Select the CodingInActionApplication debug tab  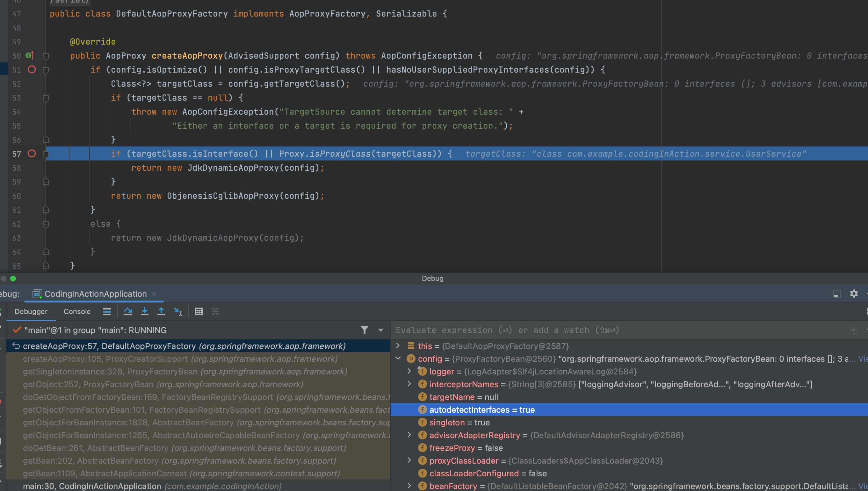tap(95, 294)
